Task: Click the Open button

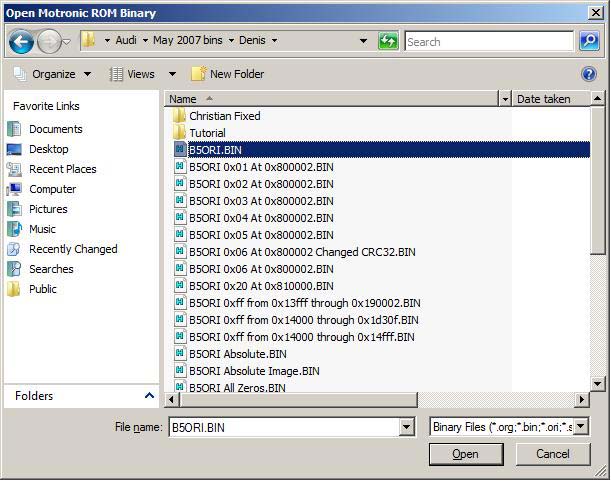Action: click(465, 454)
